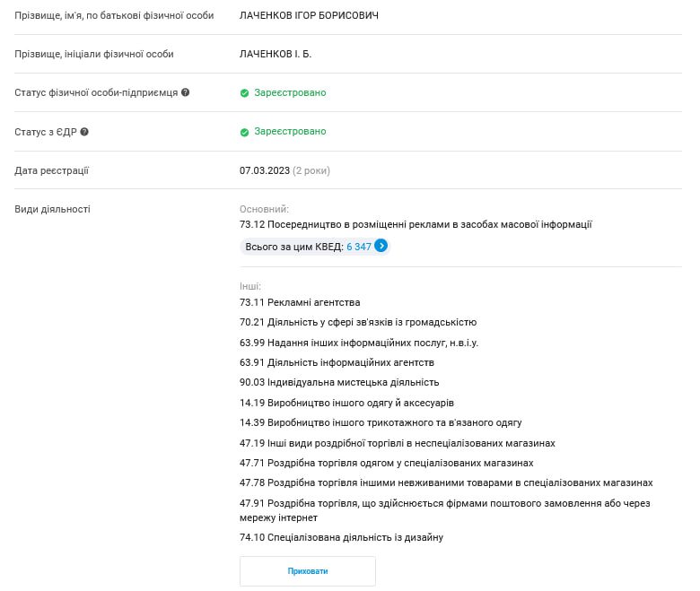Click green check icon for entrepreneur status
700x591 pixels.
point(244,93)
